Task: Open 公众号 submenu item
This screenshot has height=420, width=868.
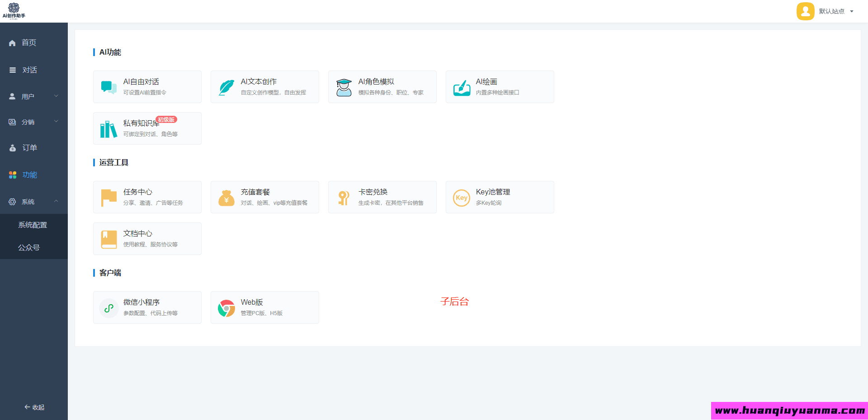Action: click(29, 247)
